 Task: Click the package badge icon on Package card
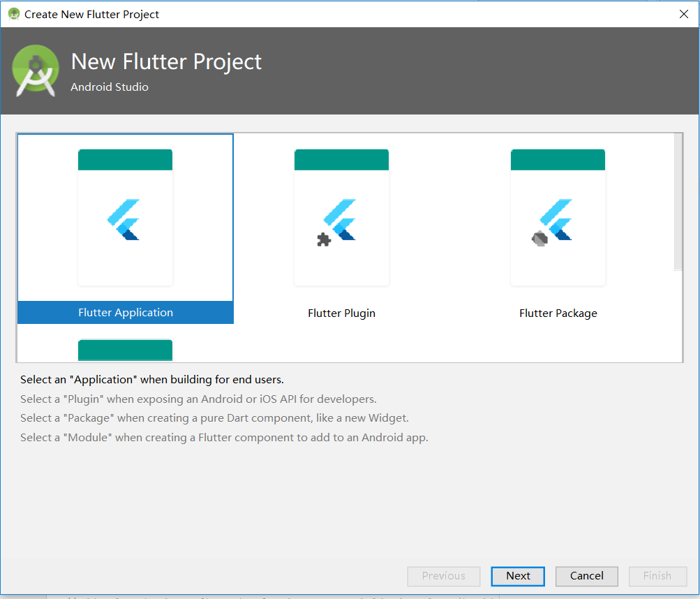coord(539,239)
